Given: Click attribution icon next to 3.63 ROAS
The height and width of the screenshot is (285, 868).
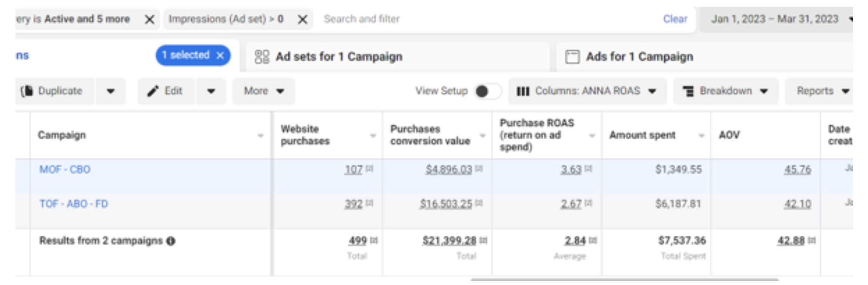Looking at the screenshot, I should point(588,169).
